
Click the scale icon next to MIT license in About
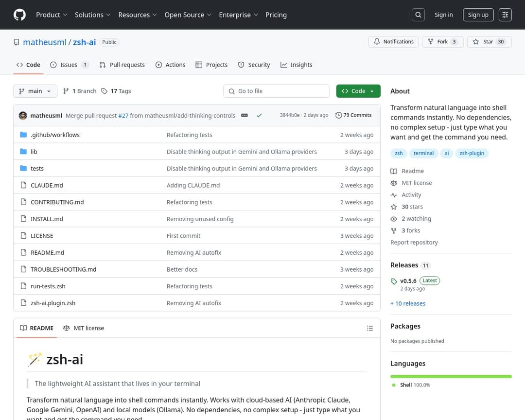point(394,183)
